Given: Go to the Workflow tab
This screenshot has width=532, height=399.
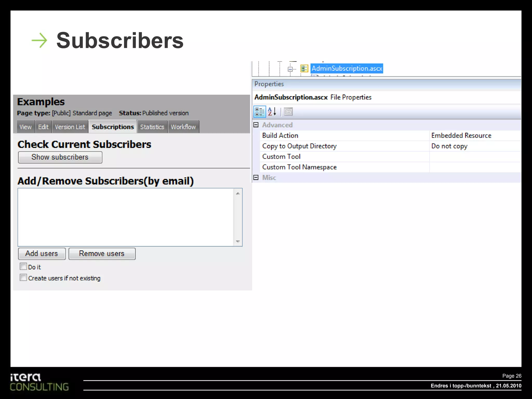Looking at the screenshot, I should [183, 127].
